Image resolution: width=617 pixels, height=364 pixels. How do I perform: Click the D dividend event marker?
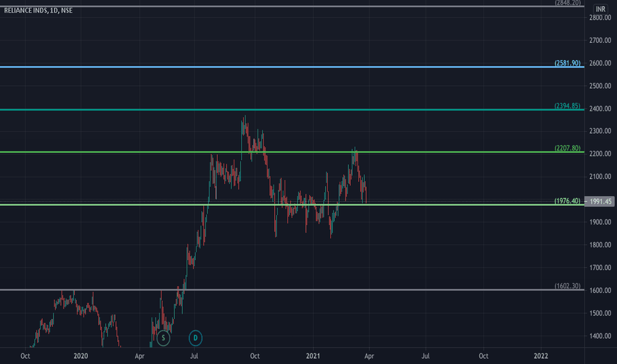tap(195, 338)
